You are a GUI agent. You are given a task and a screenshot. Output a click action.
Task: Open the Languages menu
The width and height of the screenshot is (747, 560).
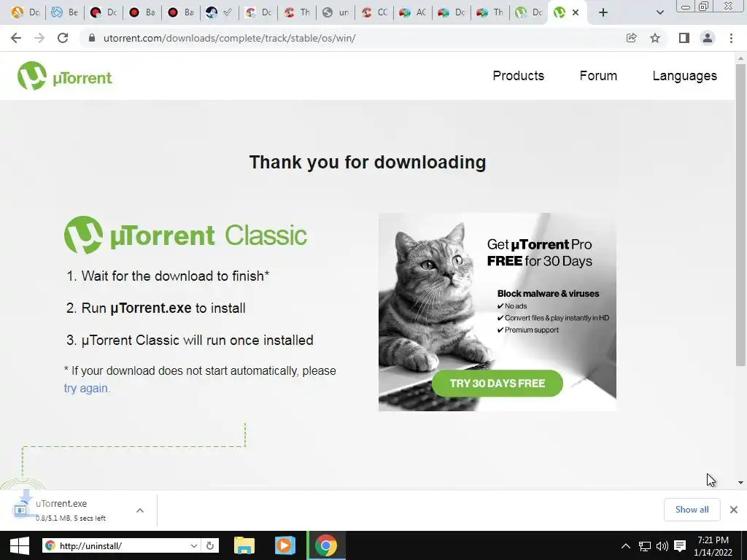684,76
